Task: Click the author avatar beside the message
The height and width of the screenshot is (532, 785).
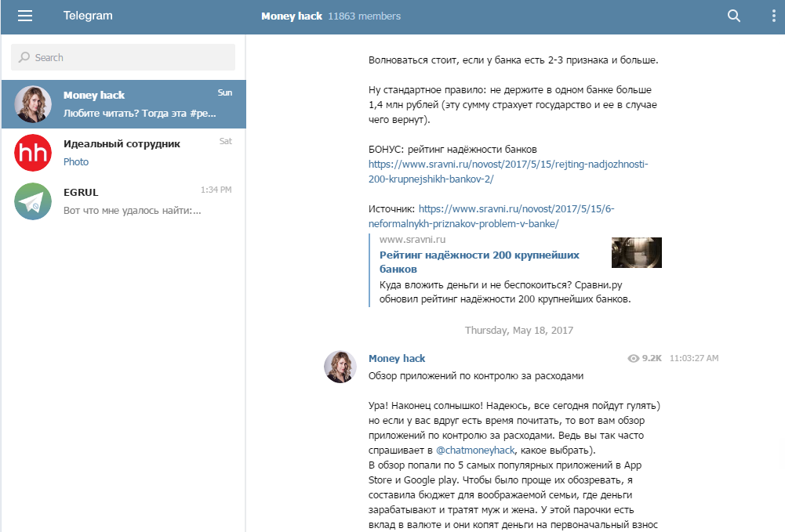Action: tap(340, 367)
